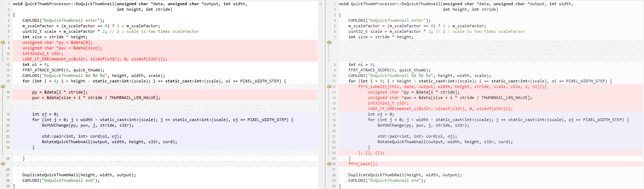Click scroll-up arrow of left pane scrollbar
This screenshot has width=644, height=189.
click(x=320, y=4)
